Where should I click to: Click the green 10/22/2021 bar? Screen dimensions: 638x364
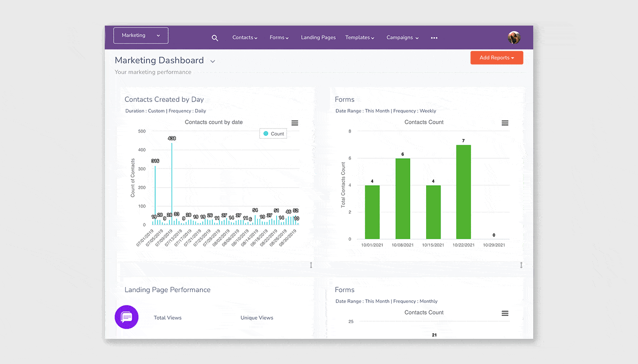pos(463,192)
